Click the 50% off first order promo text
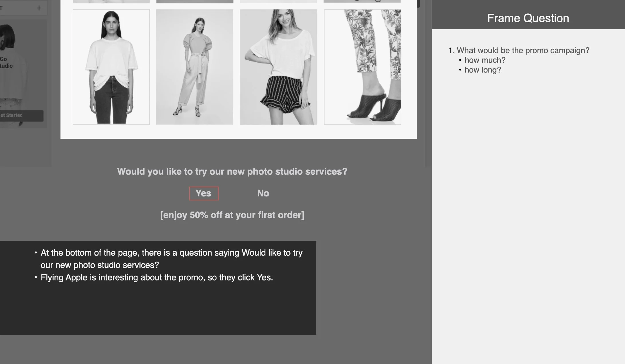This screenshot has width=625, height=364. tap(232, 215)
